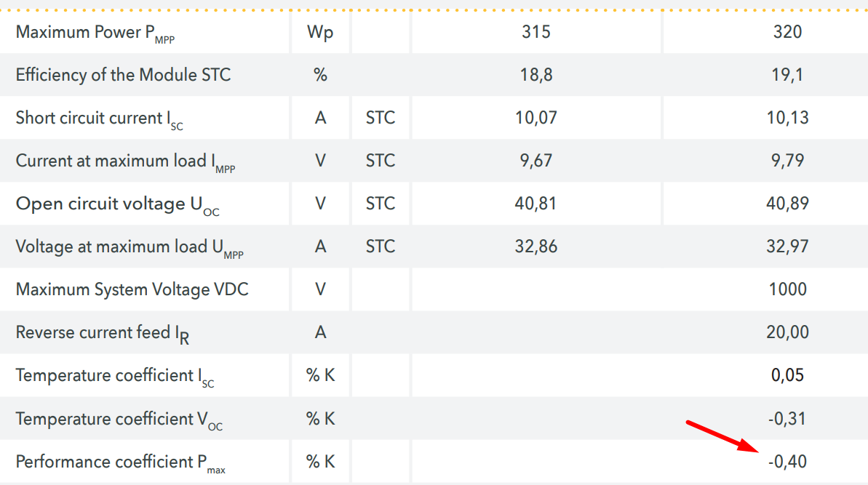This screenshot has width=868, height=485.
Task: Select the 9,79 current value
Action: [788, 161]
